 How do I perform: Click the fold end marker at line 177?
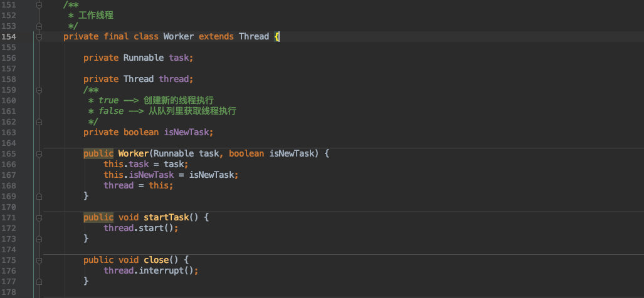(39, 281)
